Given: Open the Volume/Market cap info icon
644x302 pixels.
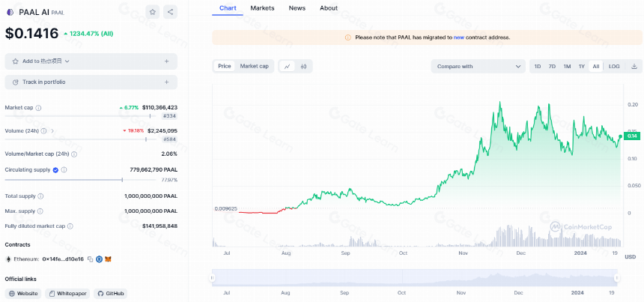Looking at the screenshot, I should pos(74,154).
